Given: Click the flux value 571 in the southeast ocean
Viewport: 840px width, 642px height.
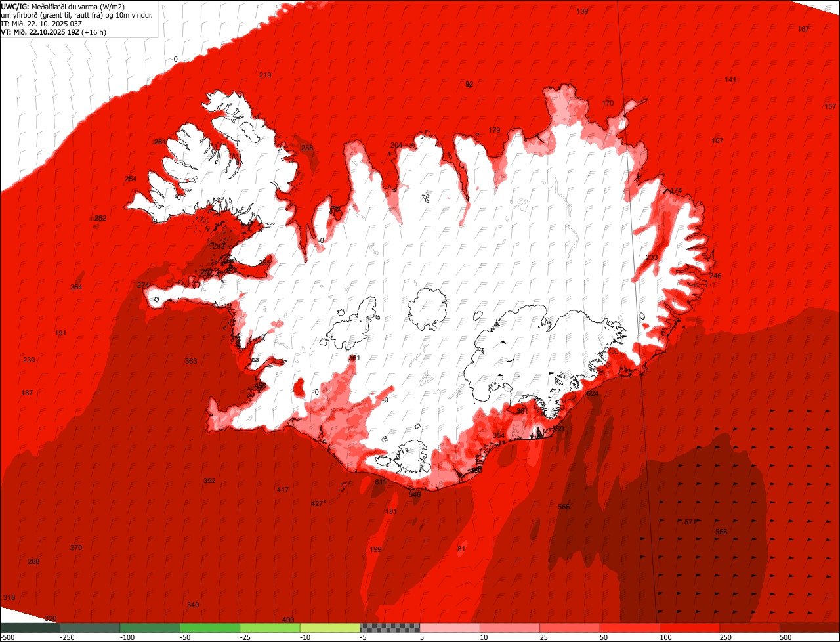Looking at the screenshot, I should click(690, 522).
